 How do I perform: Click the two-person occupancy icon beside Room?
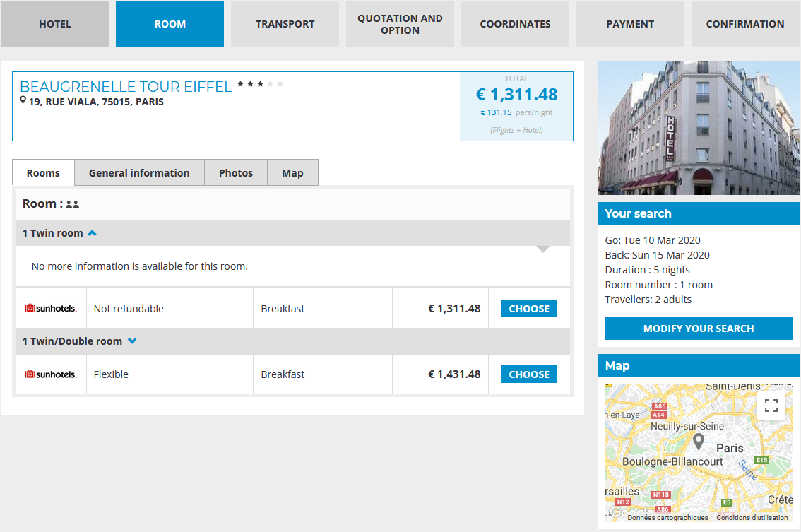pyautogui.click(x=72, y=204)
